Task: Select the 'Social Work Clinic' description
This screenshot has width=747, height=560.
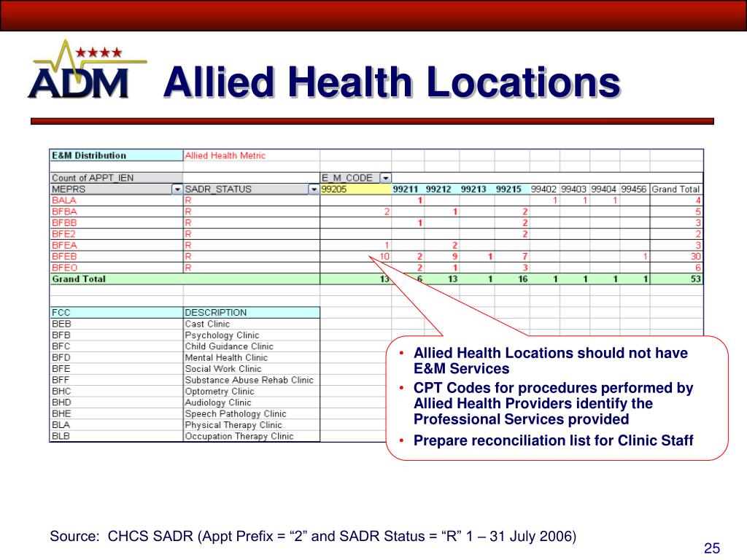Action: [251, 368]
